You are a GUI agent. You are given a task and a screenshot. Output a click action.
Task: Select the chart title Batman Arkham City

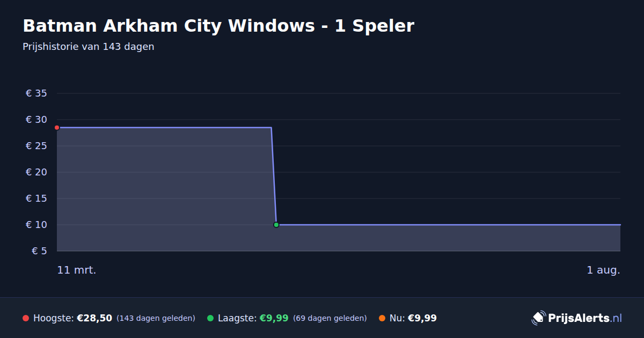(218, 26)
